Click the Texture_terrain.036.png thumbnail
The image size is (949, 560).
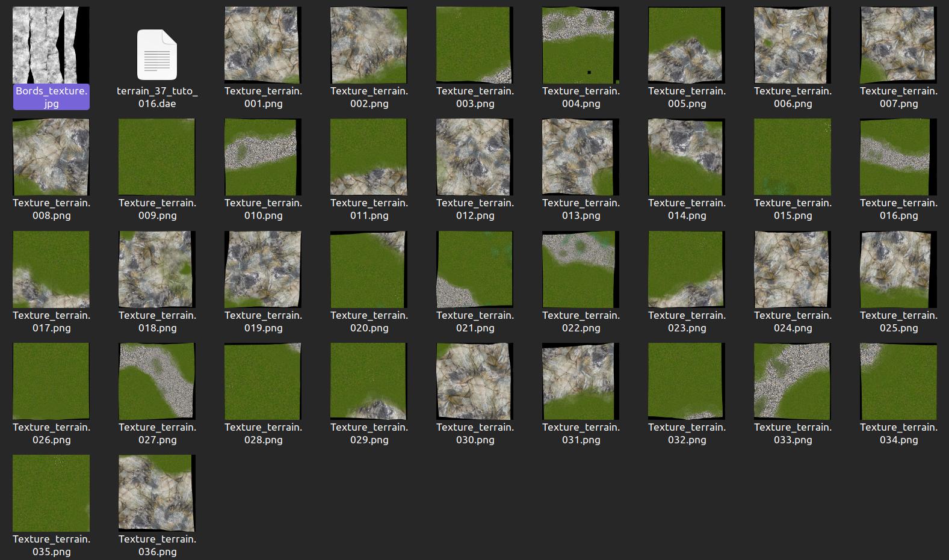click(157, 493)
